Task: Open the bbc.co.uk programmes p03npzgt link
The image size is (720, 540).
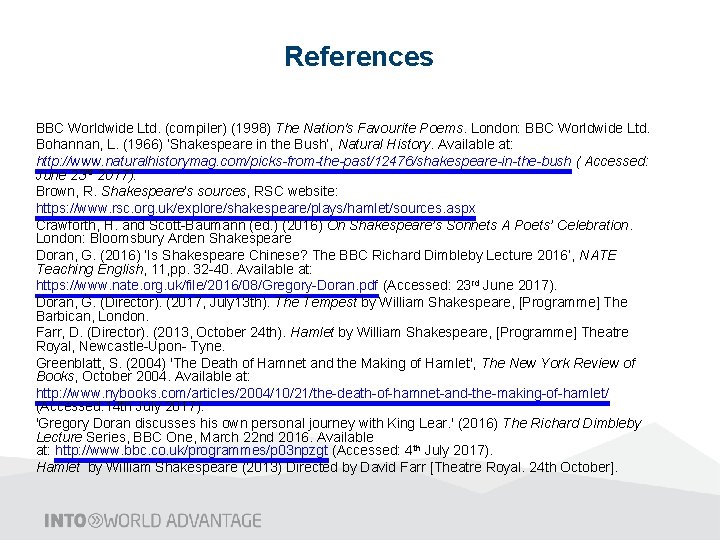Action: click(x=191, y=450)
